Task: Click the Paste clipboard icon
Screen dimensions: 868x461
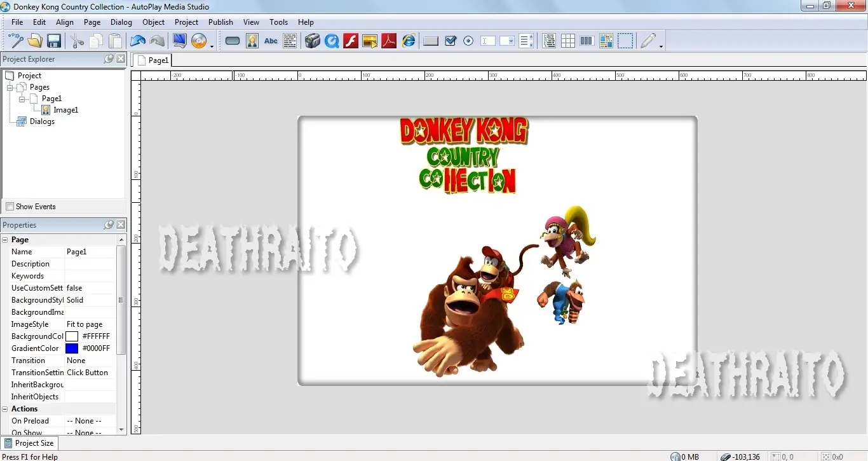Action: pos(116,41)
